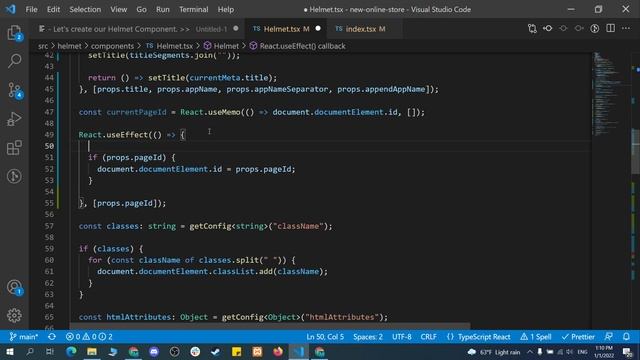Open the Source Control view

point(15,90)
